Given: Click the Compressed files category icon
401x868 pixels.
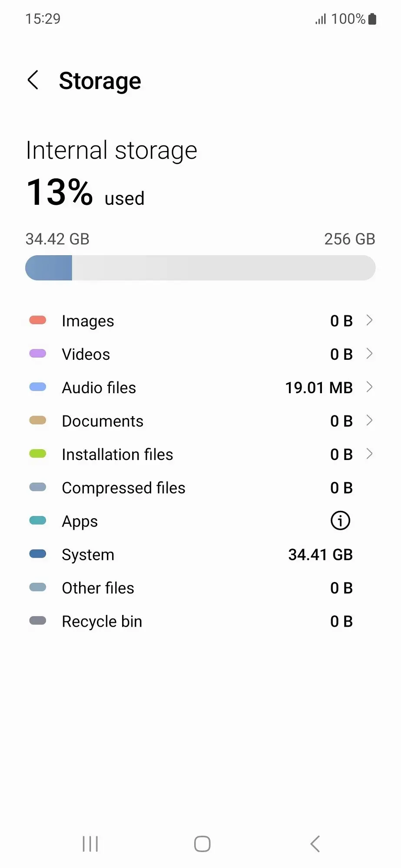Looking at the screenshot, I should tap(37, 487).
